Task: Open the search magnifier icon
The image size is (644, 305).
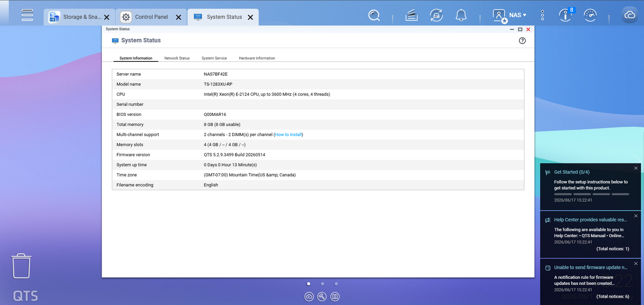Action: tap(374, 15)
